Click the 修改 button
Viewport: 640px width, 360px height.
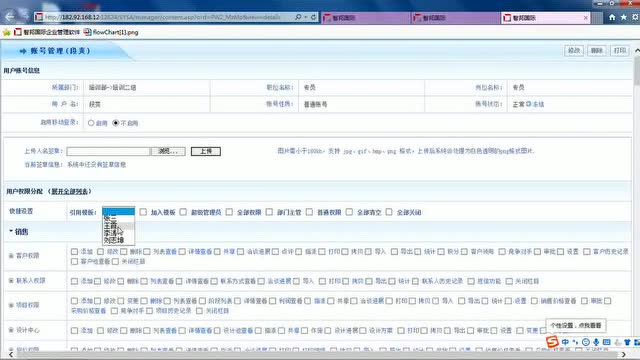click(x=574, y=50)
